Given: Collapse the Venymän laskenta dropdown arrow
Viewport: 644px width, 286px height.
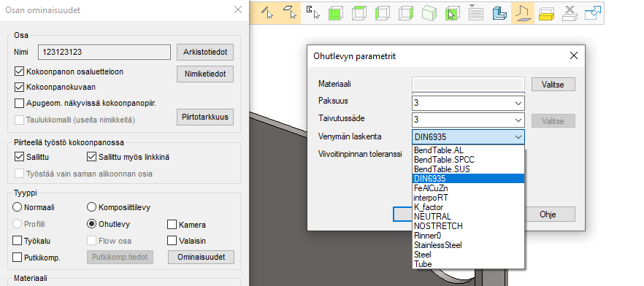Looking at the screenshot, I should 518,137.
